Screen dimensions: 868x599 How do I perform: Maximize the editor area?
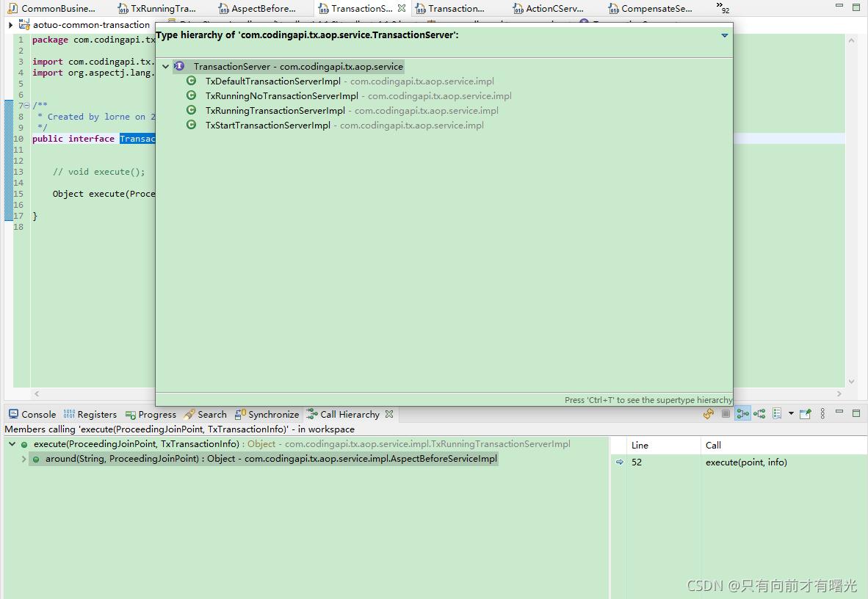(x=856, y=7)
